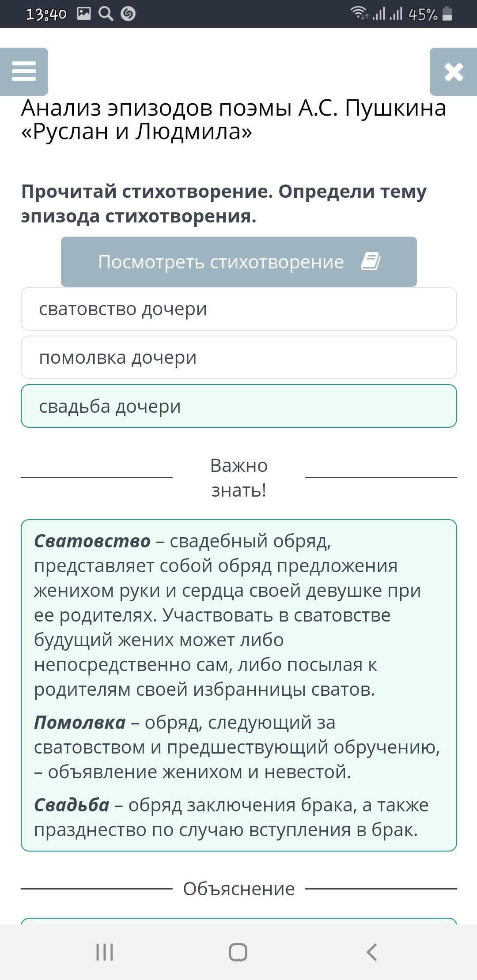This screenshot has height=980, width=477.
Task: Open the hamburger menu
Action: [24, 72]
